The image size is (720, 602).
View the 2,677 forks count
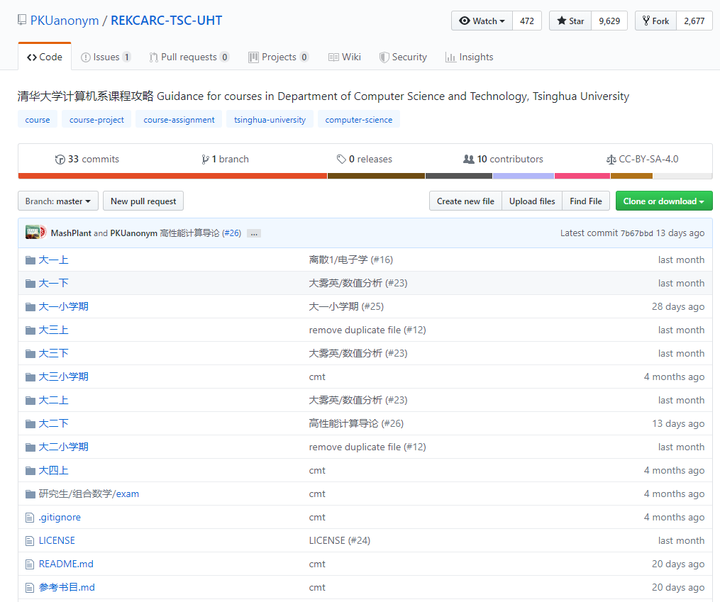(694, 21)
